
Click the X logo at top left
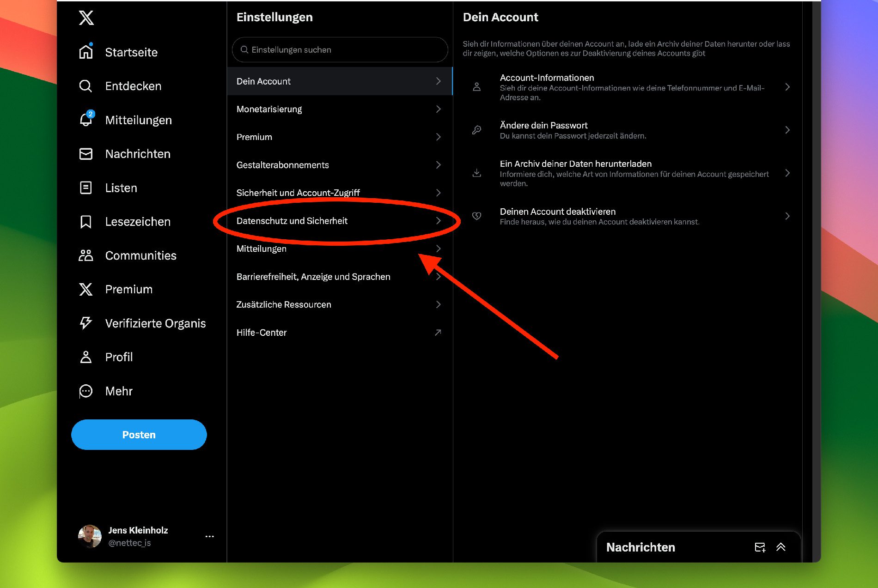tap(86, 18)
